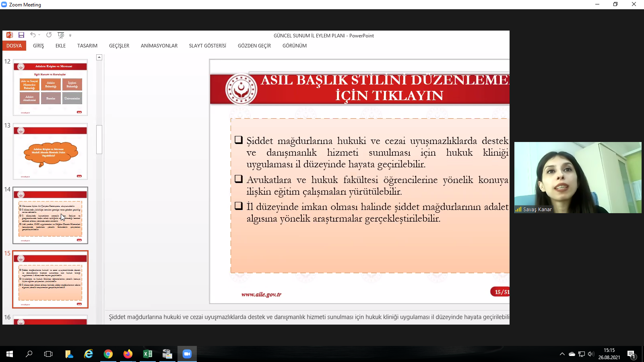The image size is (644, 362).
Task: Open the GÖZDEN GEÇİR tab
Action: point(254,46)
